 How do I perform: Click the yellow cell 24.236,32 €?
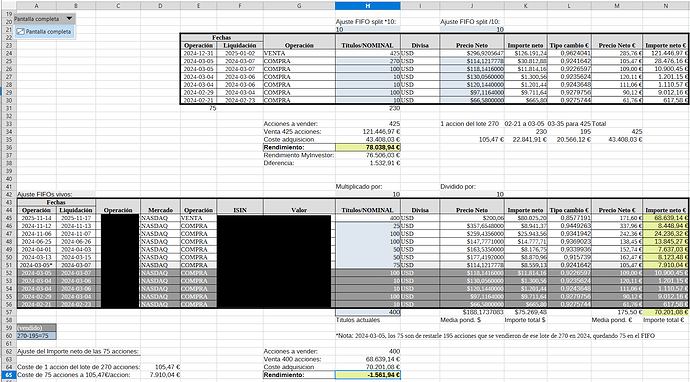[x=666, y=234]
